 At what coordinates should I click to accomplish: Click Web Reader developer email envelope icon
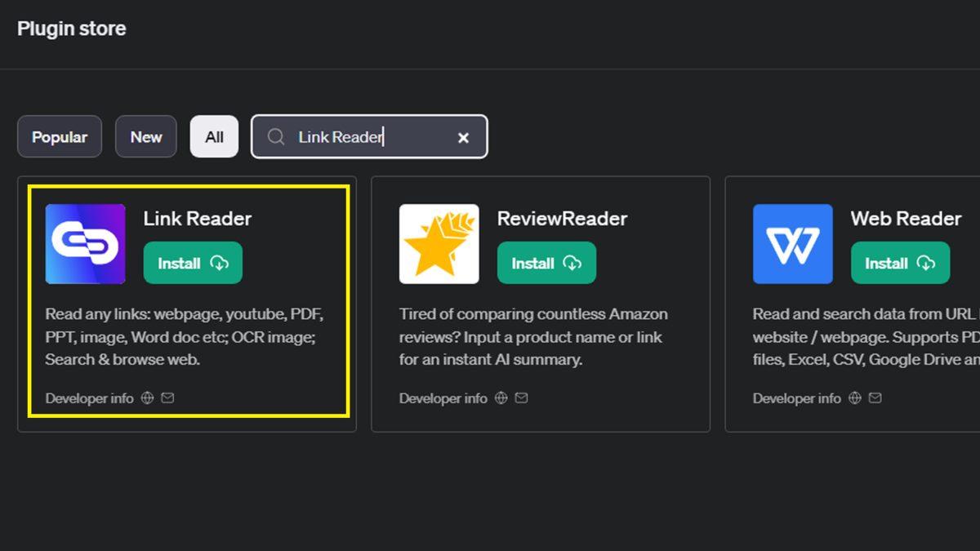(x=875, y=398)
